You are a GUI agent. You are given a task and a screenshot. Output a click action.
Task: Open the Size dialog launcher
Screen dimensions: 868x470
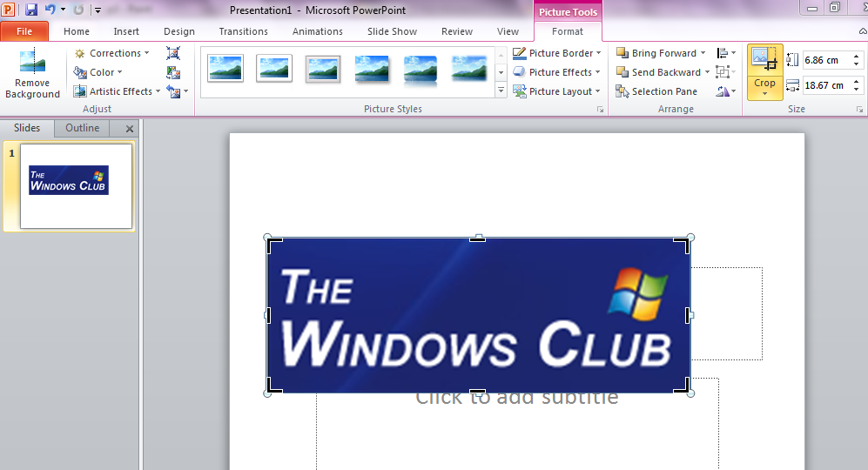pos(859,110)
